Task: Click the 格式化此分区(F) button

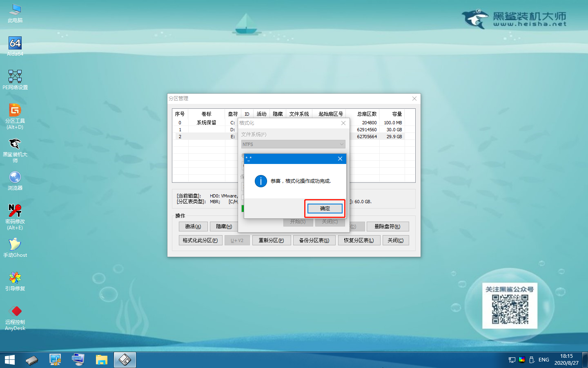Action: point(200,240)
